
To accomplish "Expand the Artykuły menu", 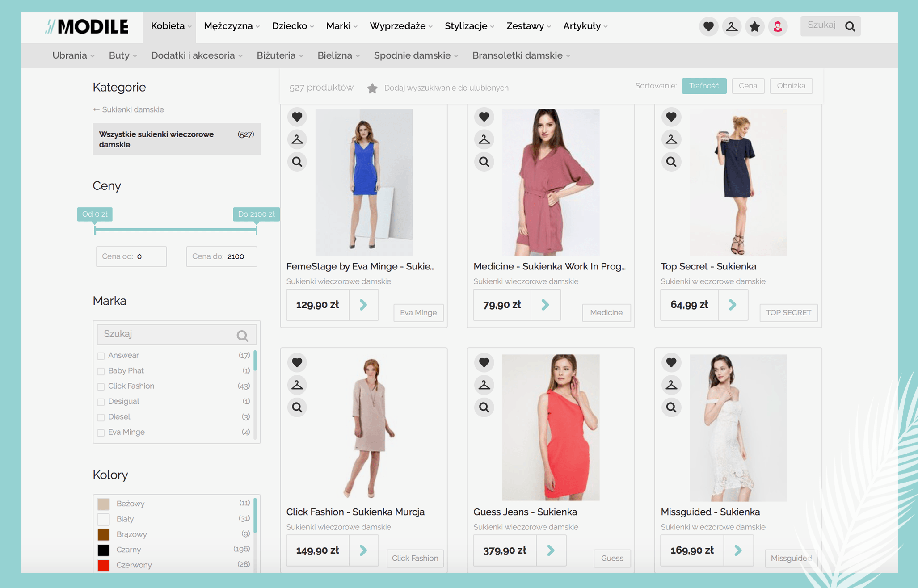I will [585, 26].
